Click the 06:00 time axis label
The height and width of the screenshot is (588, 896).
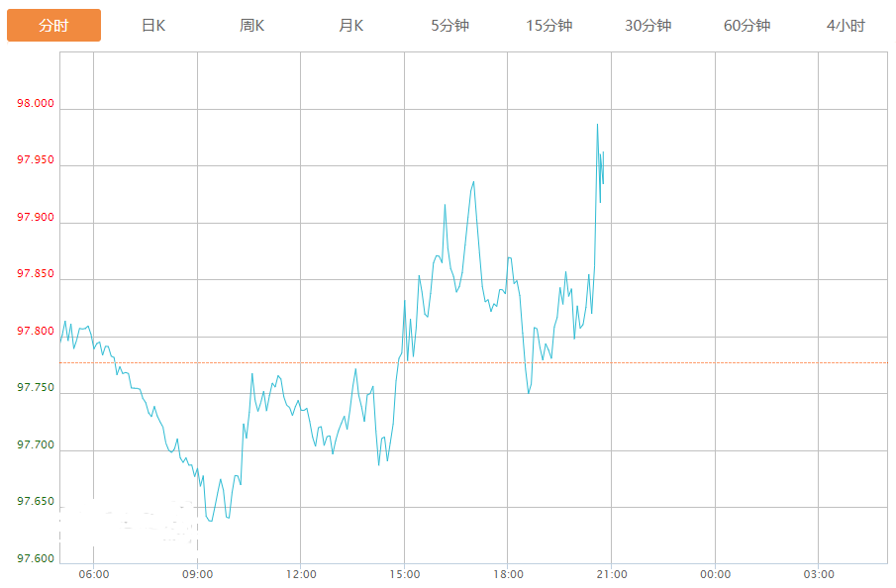point(93,574)
